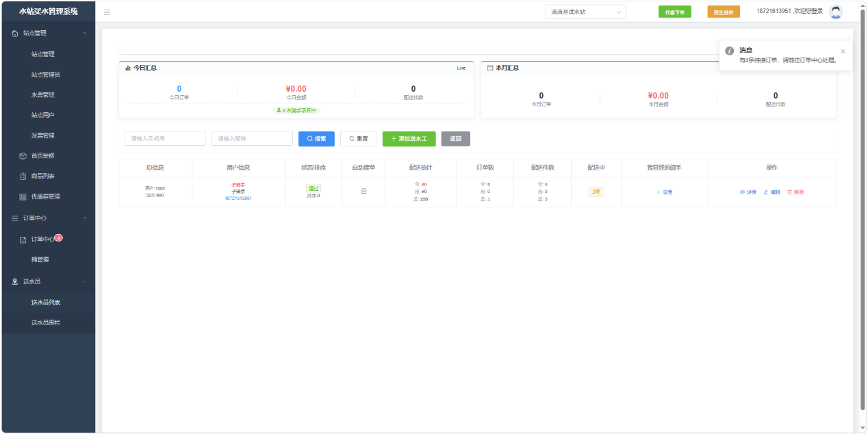
Task: Open 站点管理 submenu item
Action: pos(42,54)
